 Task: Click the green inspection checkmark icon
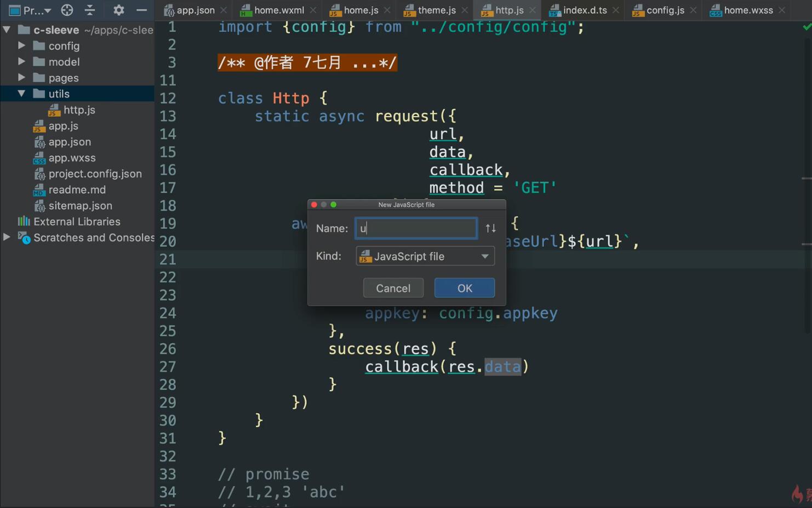(807, 26)
